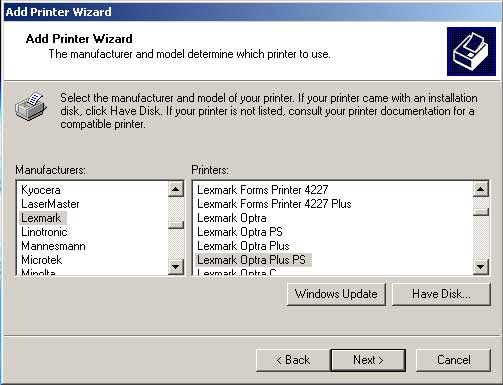The height and width of the screenshot is (385, 503).
Task: Click the Printers list scrollbar thumb
Action: click(x=481, y=212)
